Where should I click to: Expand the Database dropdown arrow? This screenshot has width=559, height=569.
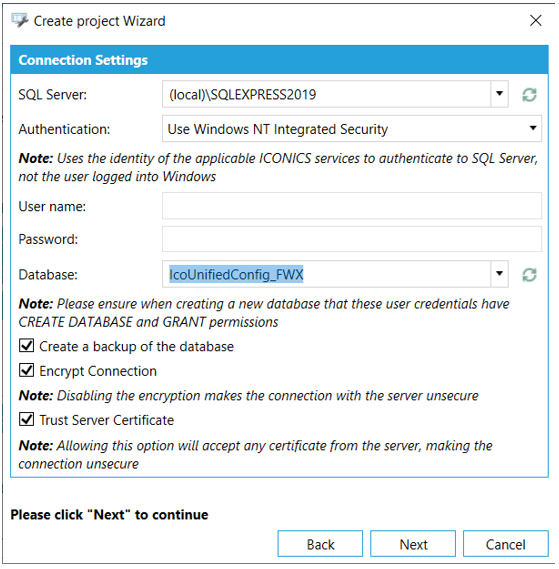[x=499, y=274]
